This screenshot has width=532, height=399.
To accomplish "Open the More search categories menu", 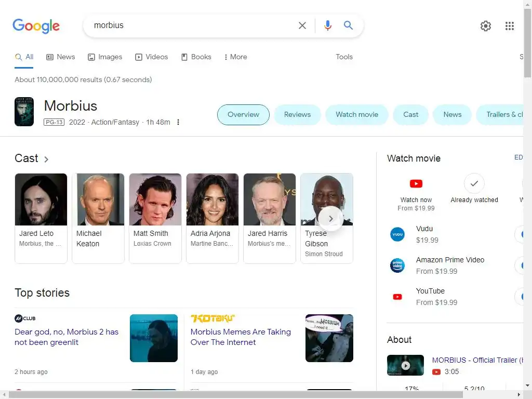I will 235,57.
